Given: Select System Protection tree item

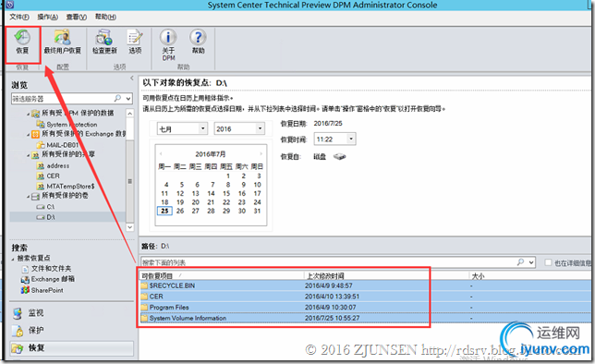Looking at the screenshot, I should [72, 125].
